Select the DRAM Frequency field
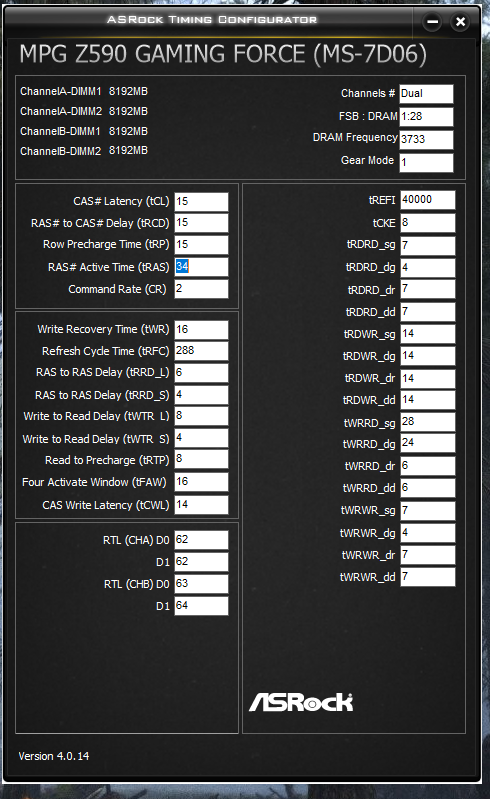The image size is (490, 799). pyautogui.click(x=426, y=140)
